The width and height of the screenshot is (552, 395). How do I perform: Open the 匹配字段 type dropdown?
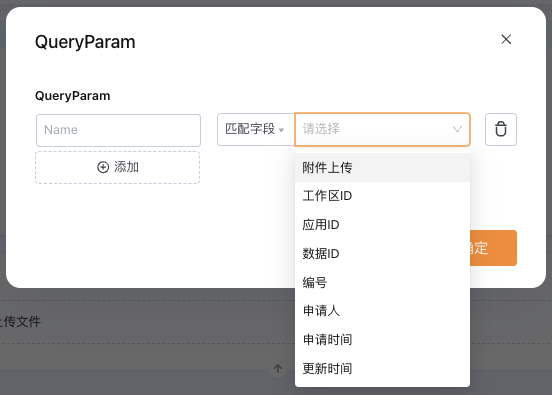[x=256, y=129]
